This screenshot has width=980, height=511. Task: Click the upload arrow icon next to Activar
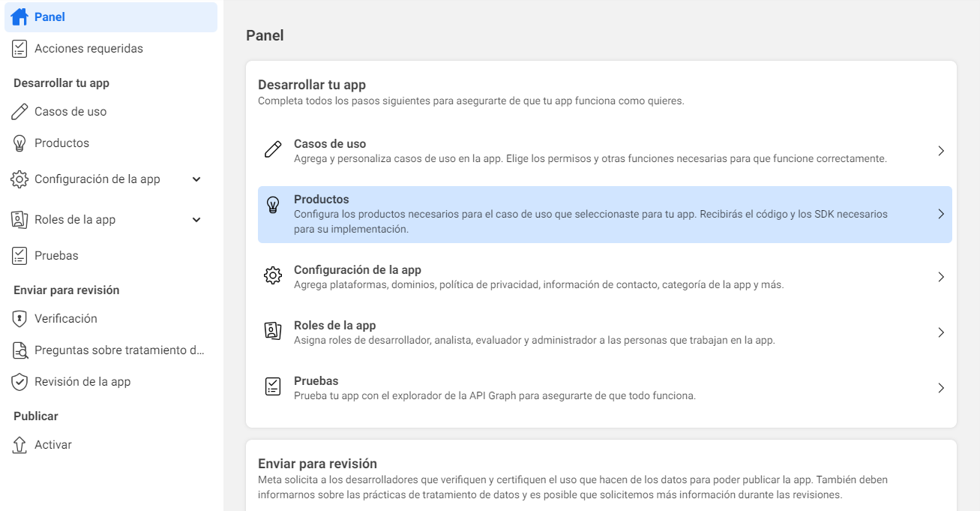(18, 444)
